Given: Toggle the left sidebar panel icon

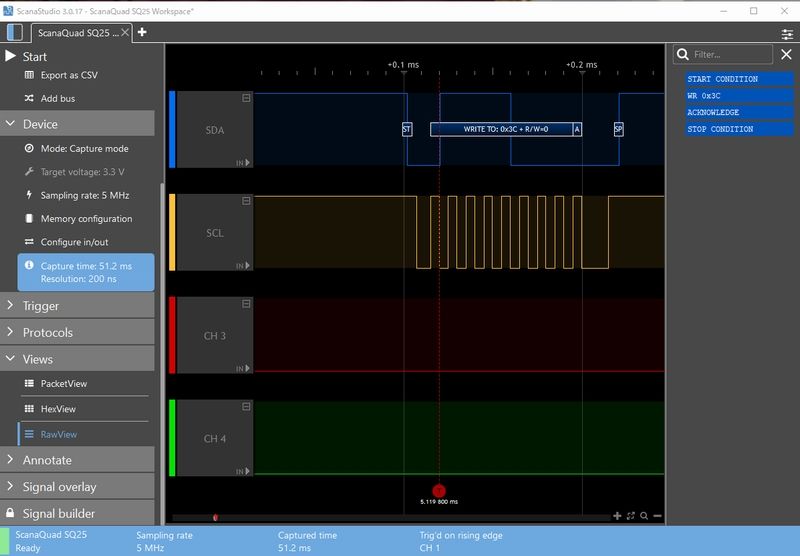Looking at the screenshot, I should [x=15, y=32].
